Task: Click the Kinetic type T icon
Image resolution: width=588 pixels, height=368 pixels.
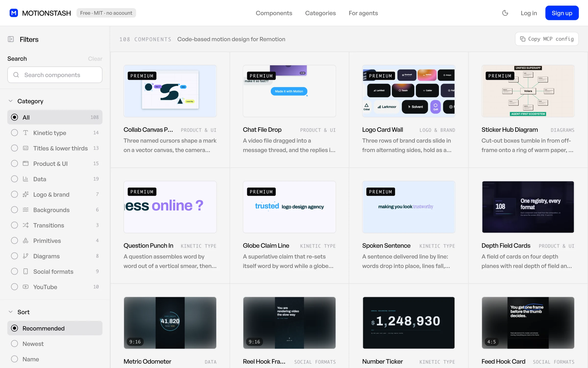Action: [25, 133]
